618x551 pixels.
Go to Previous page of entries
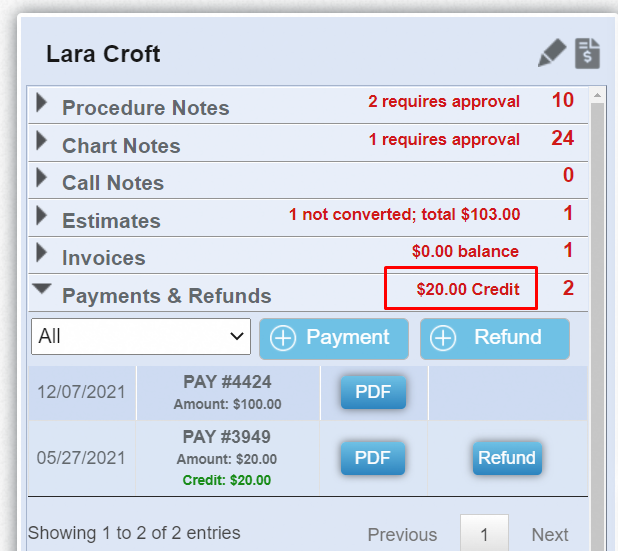(402, 535)
